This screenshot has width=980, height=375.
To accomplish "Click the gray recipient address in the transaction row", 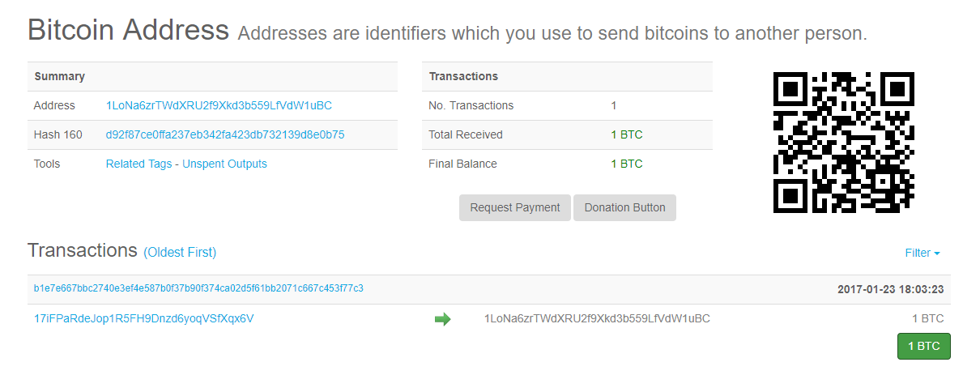I will (596, 318).
